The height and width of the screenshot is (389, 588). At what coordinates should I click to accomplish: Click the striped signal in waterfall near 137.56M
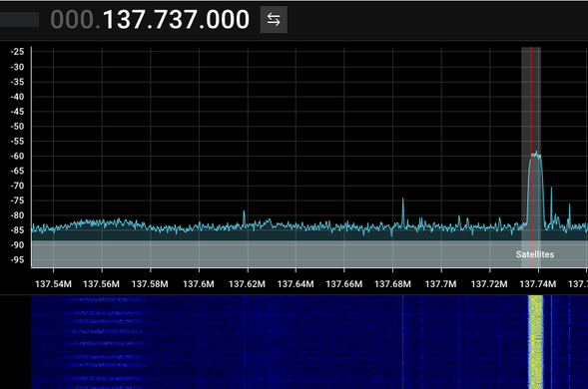point(105,342)
